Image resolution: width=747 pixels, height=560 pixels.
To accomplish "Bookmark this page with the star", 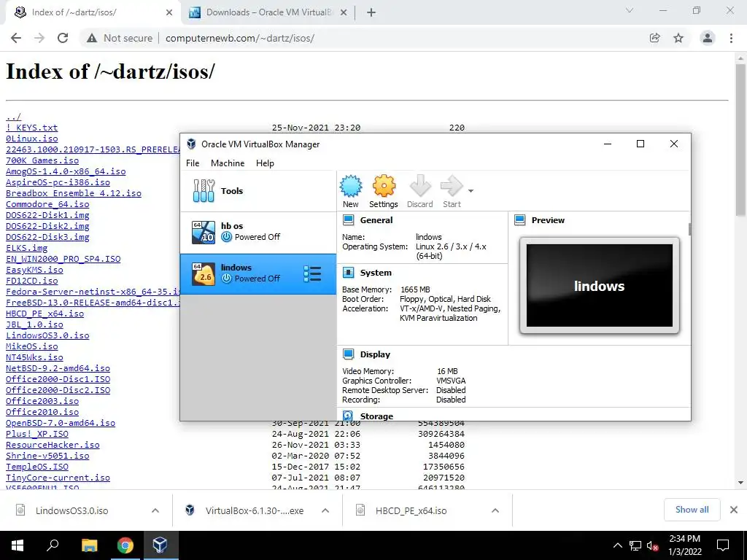I will pyautogui.click(x=678, y=38).
